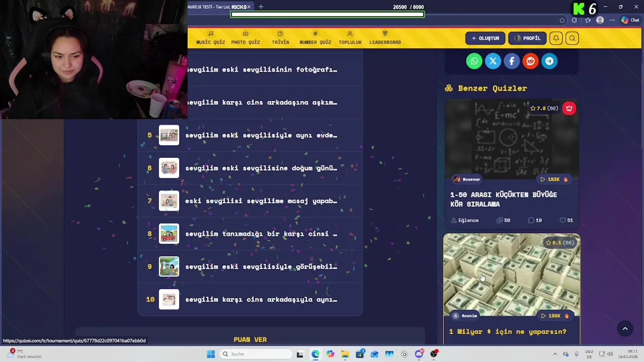Click the red crown badge on first quiz card
The width and height of the screenshot is (644, 362).
pos(569,108)
